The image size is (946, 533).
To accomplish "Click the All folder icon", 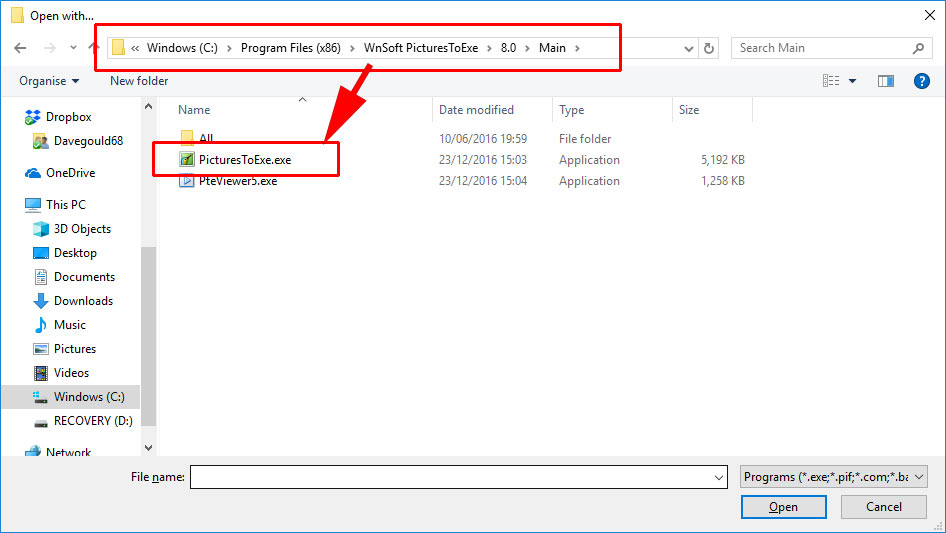I will [x=187, y=138].
